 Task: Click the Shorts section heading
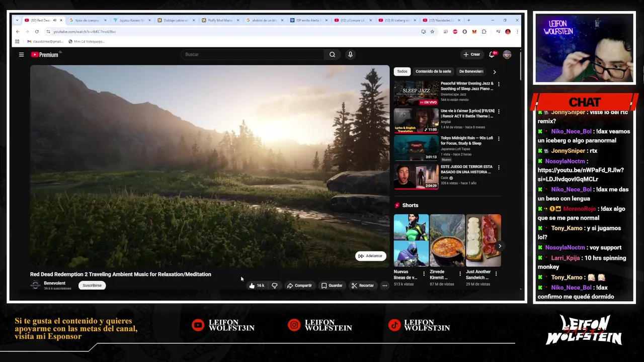click(410, 205)
